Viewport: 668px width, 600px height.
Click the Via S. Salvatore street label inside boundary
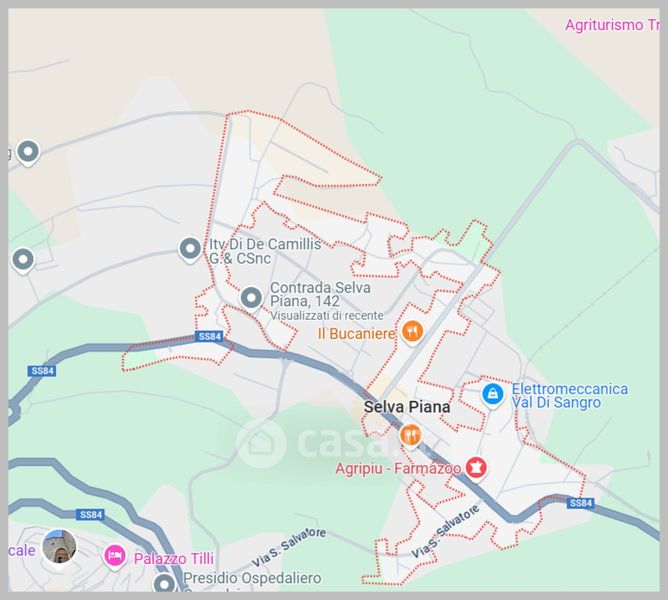(445, 531)
